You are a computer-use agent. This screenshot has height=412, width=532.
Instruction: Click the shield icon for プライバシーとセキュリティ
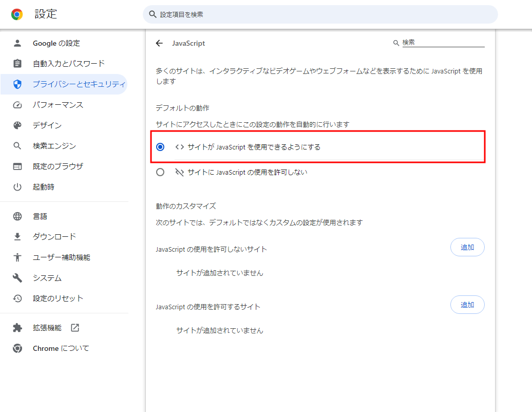coord(17,84)
